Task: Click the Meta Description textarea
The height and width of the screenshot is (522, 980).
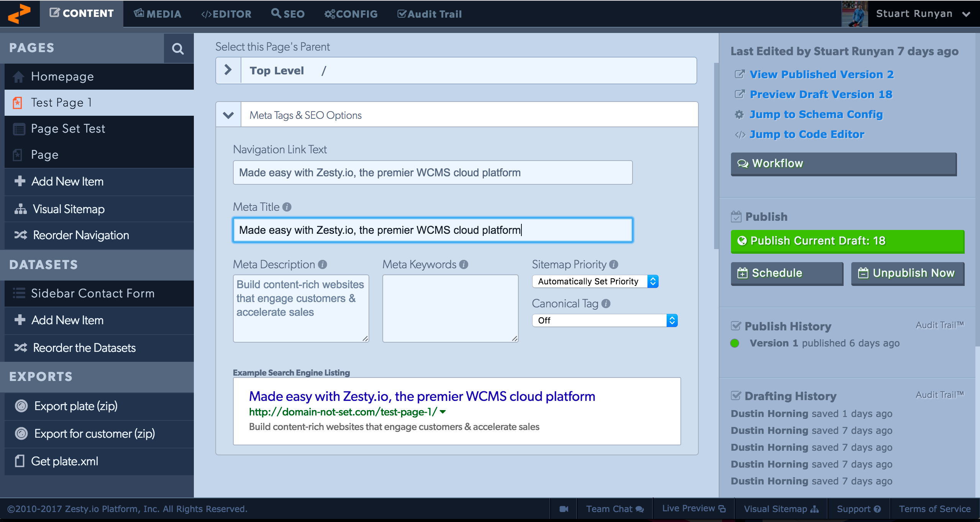Action: click(301, 308)
